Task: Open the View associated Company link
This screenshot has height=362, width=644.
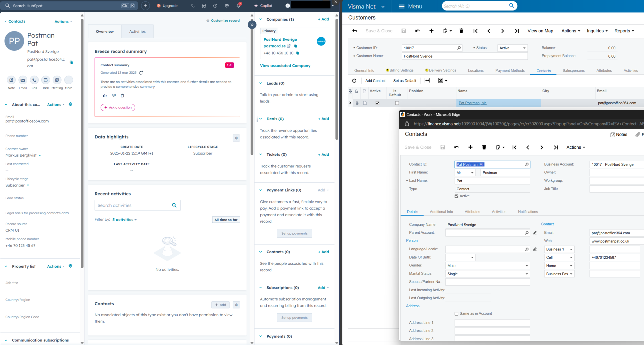Action: pyautogui.click(x=285, y=66)
